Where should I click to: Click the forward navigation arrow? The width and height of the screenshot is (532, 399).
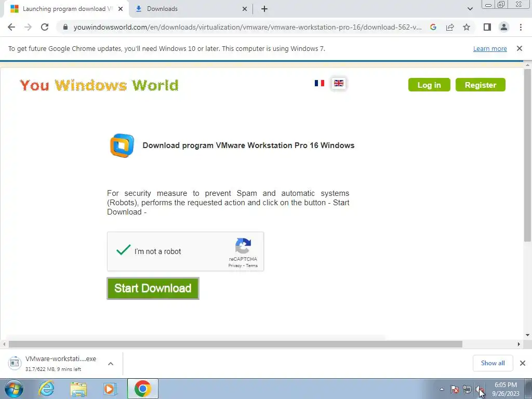[28, 27]
